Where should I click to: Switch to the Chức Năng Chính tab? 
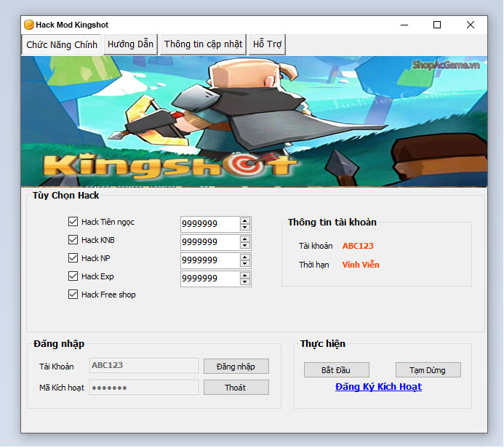tap(61, 44)
